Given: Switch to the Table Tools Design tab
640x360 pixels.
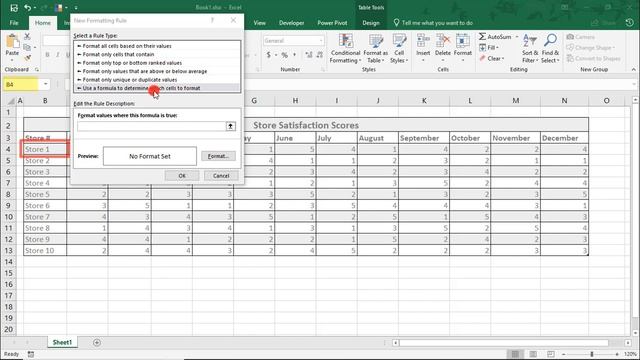Looking at the screenshot, I should (x=371, y=23).
